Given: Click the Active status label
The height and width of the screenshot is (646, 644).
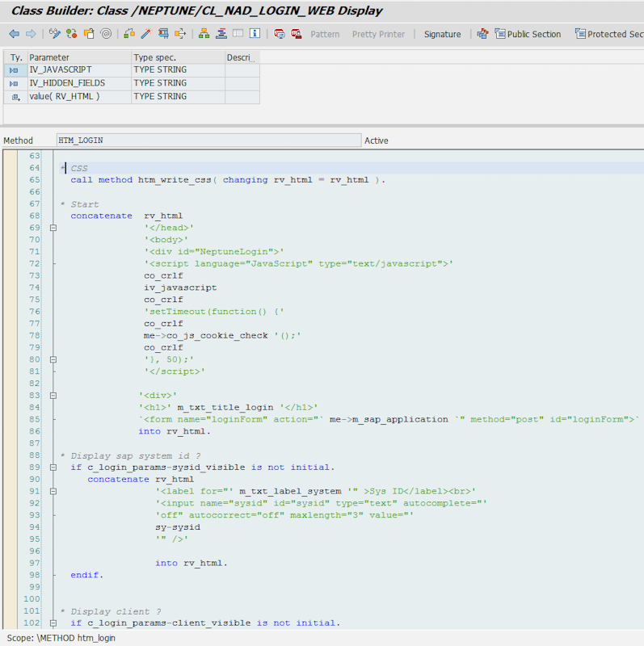Looking at the screenshot, I should pyautogui.click(x=376, y=141).
